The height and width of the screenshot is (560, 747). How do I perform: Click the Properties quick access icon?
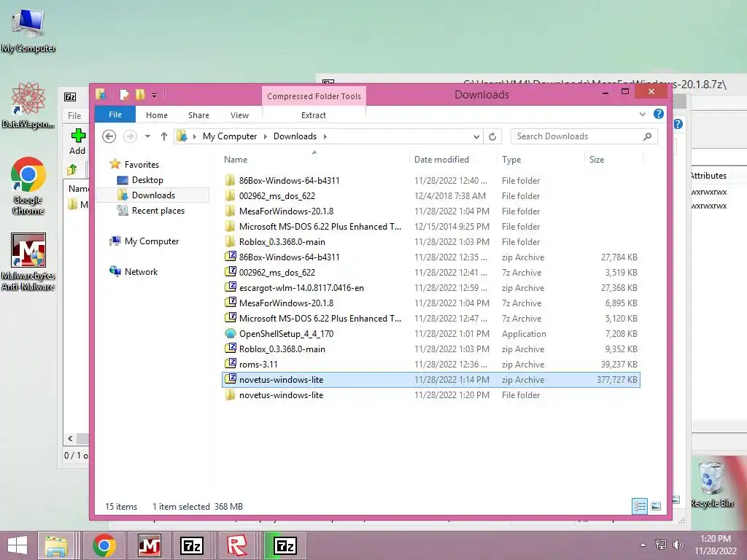124,95
